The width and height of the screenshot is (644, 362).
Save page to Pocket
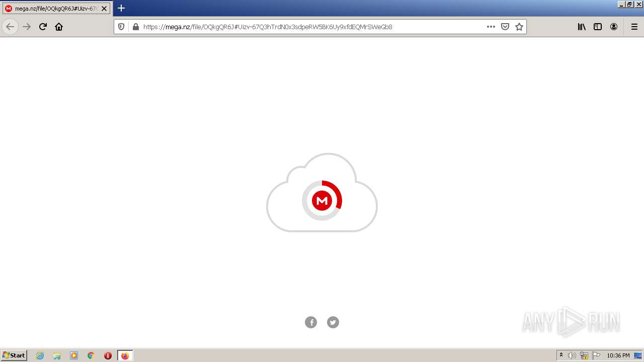[x=505, y=27]
